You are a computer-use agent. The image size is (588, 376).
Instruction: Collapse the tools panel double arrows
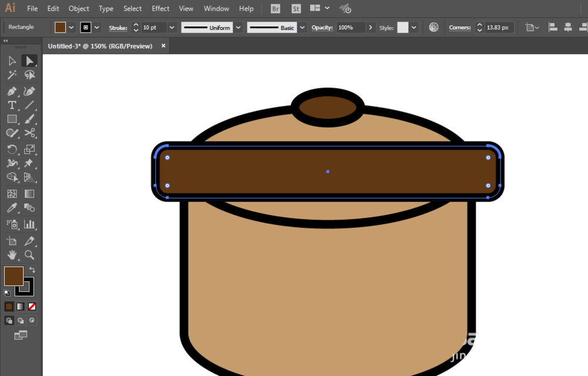(6, 41)
